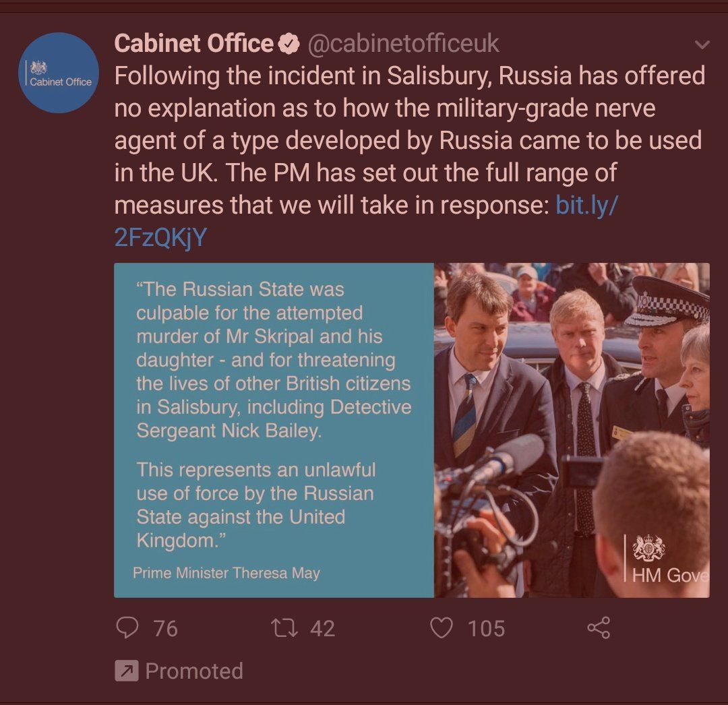Follow the bit.ly/ link in tweet
The width and height of the screenshot is (728, 705).
587,205
